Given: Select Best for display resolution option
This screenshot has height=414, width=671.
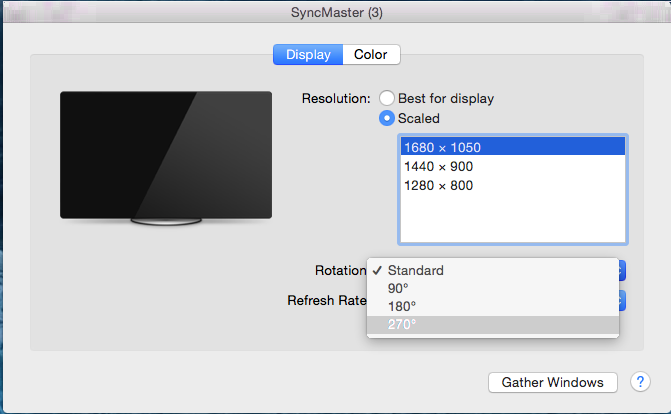Looking at the screenshot, I should pyautogui.click(x=386, y=98).
